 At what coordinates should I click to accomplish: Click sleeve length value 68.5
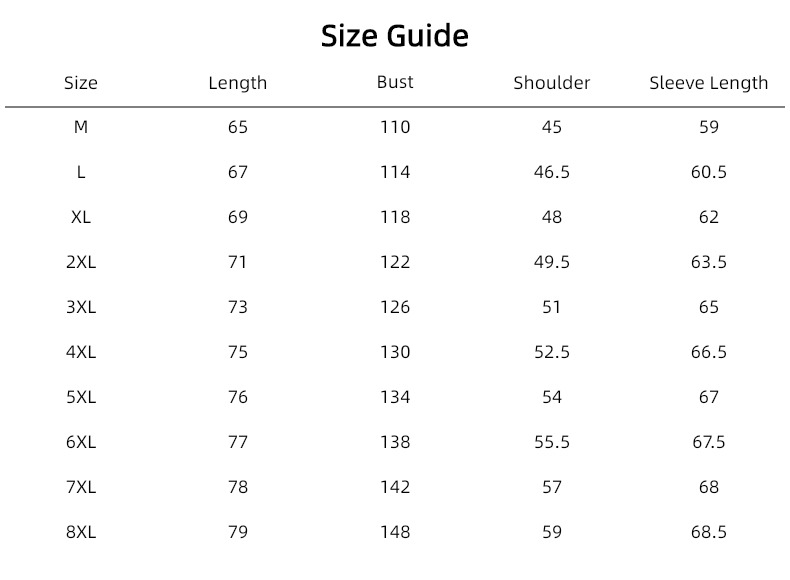tap(708, 532)
